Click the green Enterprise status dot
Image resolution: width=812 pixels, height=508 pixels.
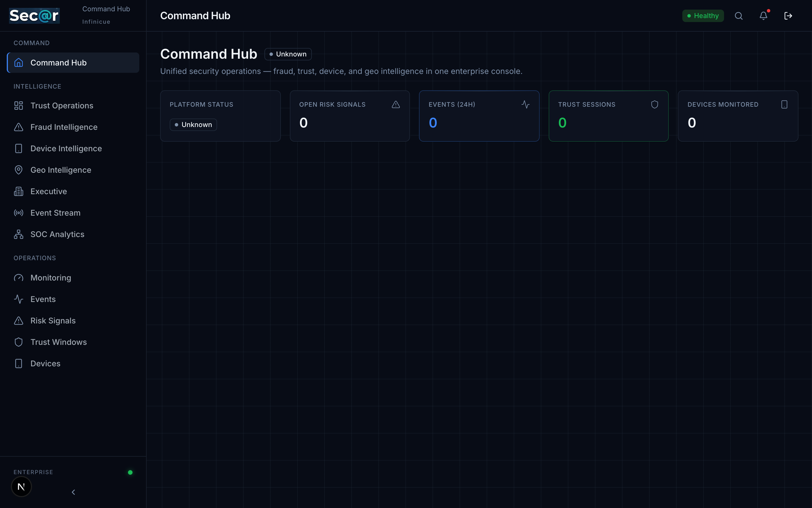tap(130, 472)
